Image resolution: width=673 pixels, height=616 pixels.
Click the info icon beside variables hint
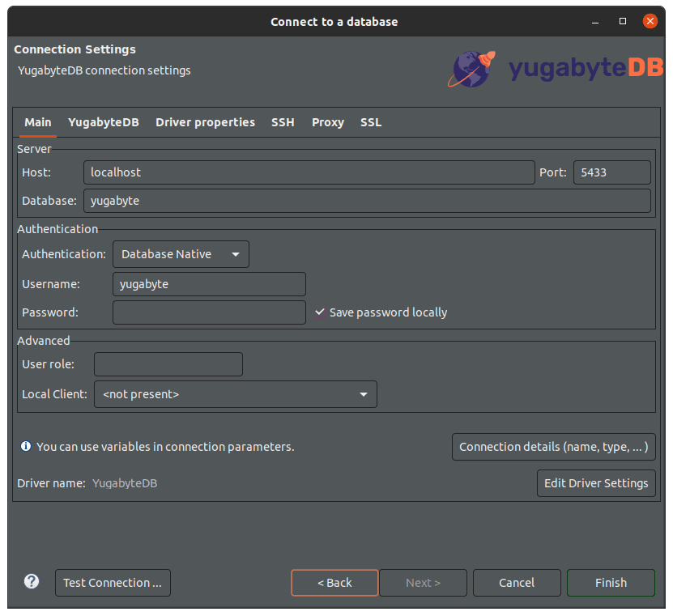point(26,446)
